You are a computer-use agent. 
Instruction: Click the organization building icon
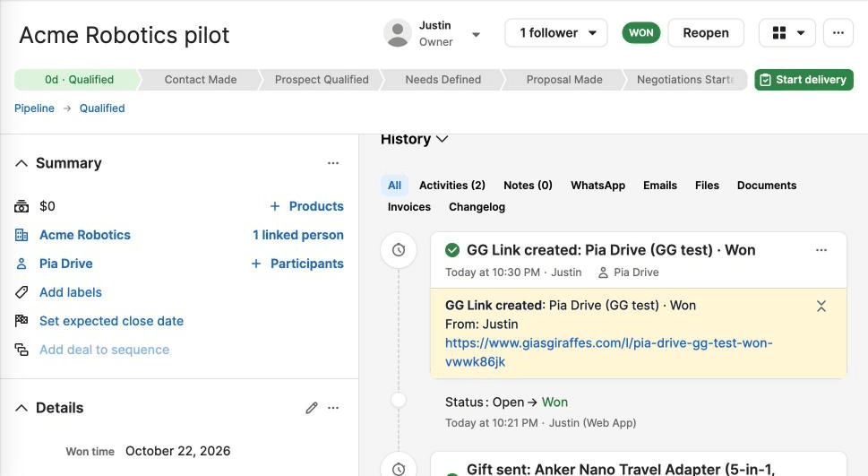coord(21,235)
